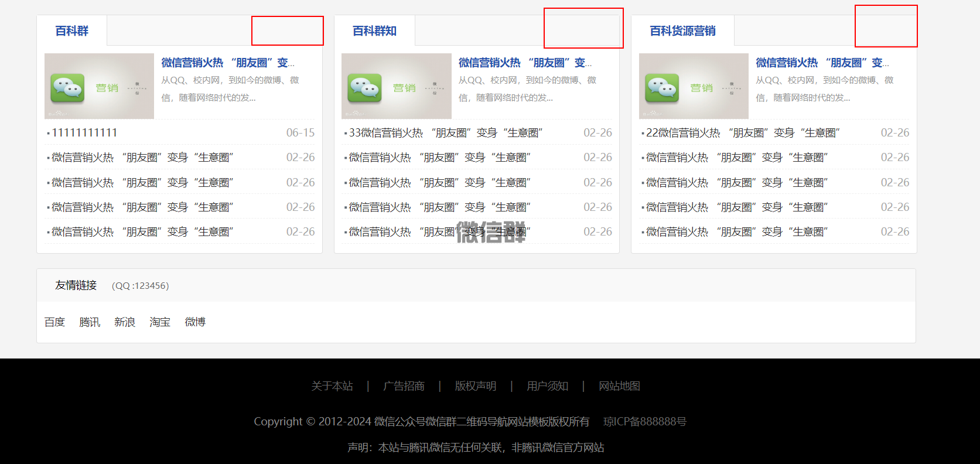Open 关于本站 in the footer
Image resolution: width=980 pixels, height=464 pixels.
(x=332, y=386)
